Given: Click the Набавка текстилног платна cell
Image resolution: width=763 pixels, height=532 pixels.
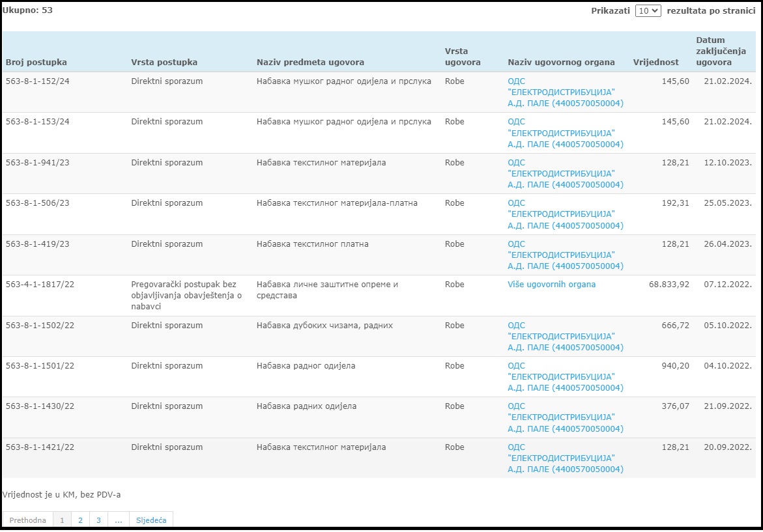Looking at the screenshot, I should click(x=312, y=244).
